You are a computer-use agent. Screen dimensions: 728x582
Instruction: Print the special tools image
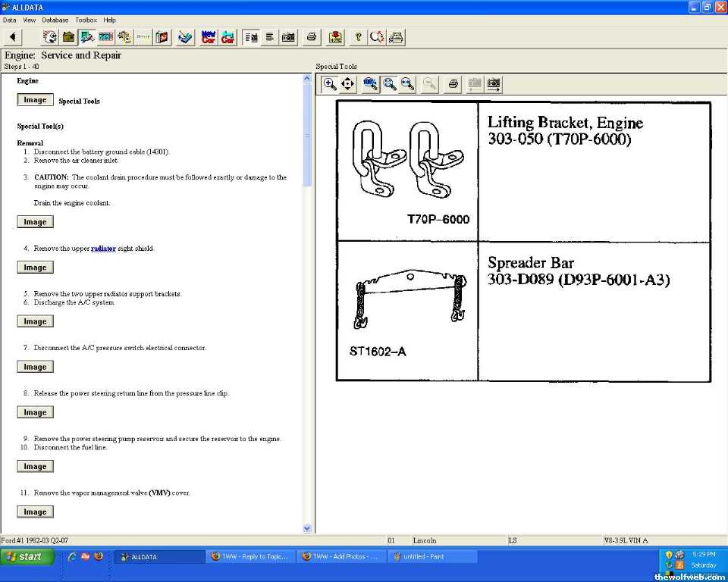coord(453,84)
